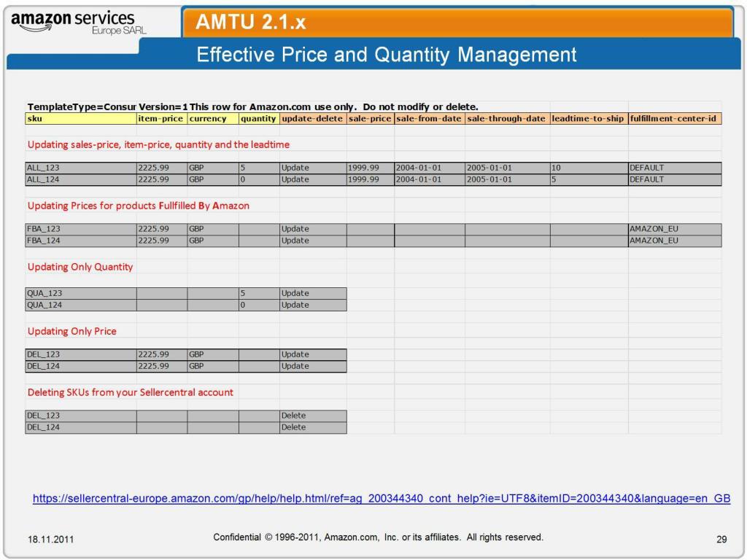
Task: Click the DEFAULT fulfillment cell in row ALL_123
Action: point(675,168)
